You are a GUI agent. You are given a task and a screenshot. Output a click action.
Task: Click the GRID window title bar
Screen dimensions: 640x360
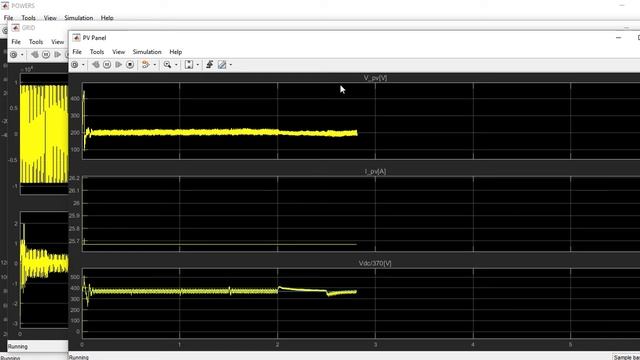[x=28, y=28]
